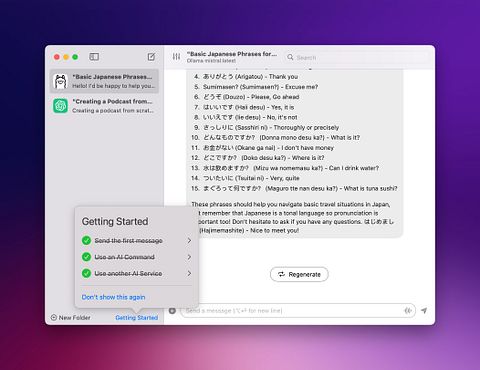Compose a new chat with pencil icon
This screenshot has width=480, height=370.
point(151,57)
